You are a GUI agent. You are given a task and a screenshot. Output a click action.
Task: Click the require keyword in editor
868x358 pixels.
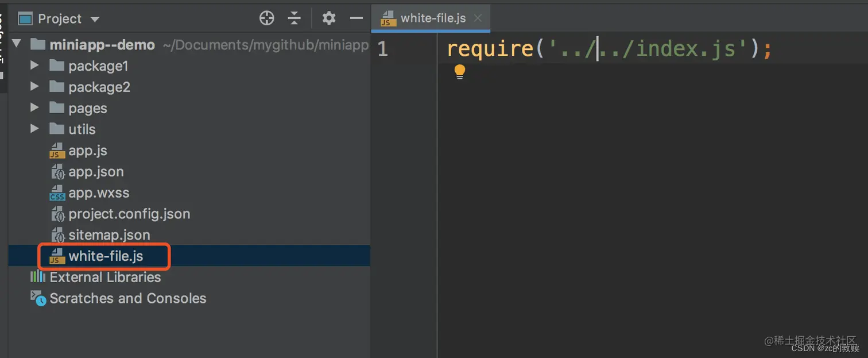(x=491, y=49)
